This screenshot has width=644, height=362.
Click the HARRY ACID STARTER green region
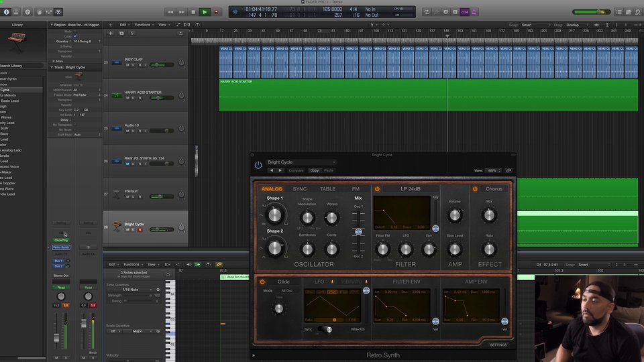point(429,95)
